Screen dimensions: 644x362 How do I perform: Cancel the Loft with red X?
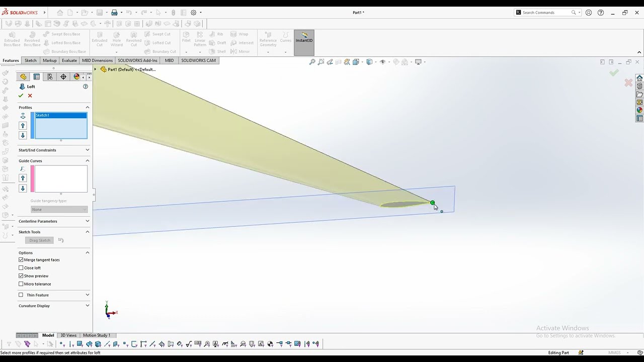(x=30, y=96)
